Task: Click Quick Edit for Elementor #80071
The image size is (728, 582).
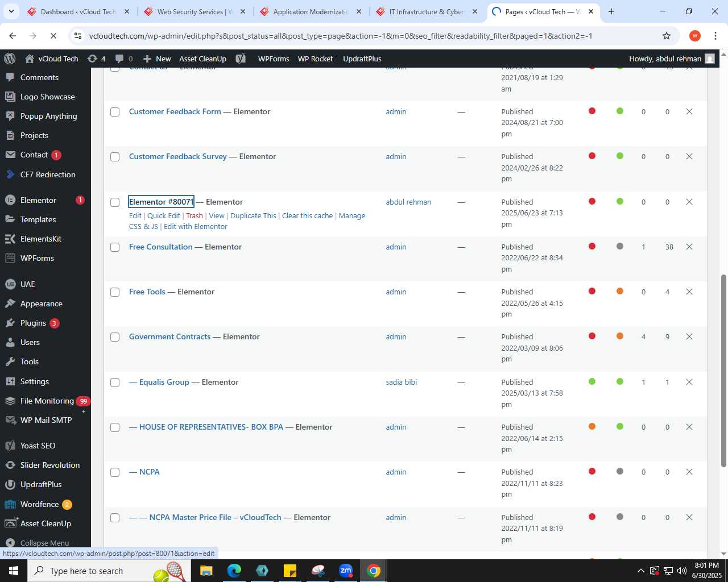Action: click(x=164, y=215)
